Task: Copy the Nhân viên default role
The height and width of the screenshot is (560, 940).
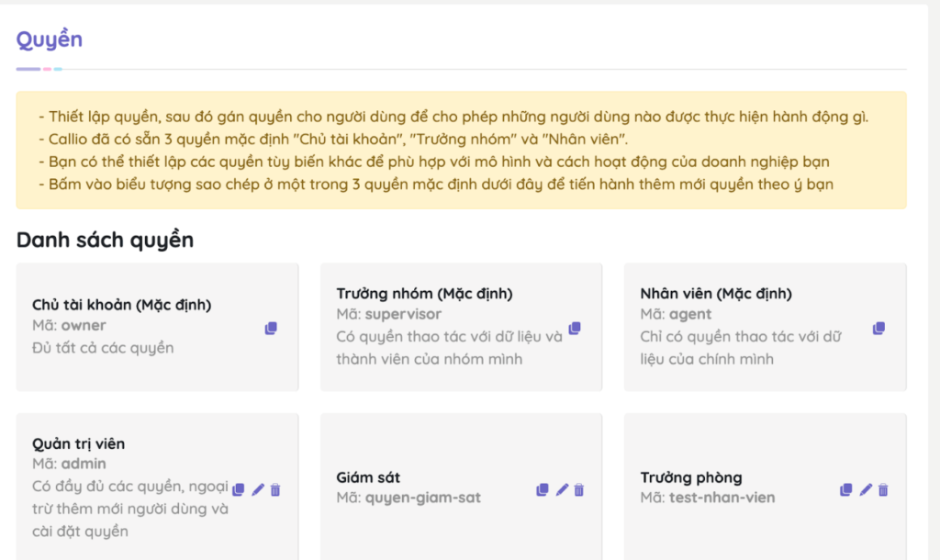Action: click(878, 328)
